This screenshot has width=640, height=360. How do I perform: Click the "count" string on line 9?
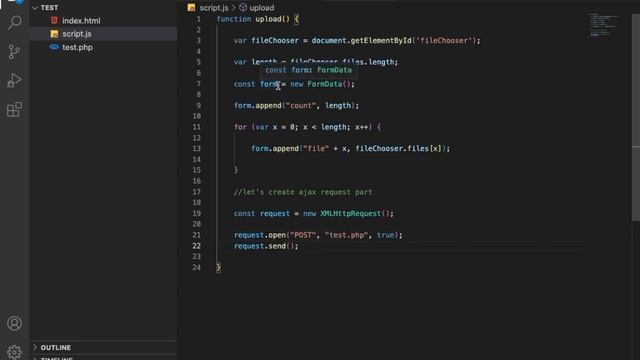(x=300, y=106)
